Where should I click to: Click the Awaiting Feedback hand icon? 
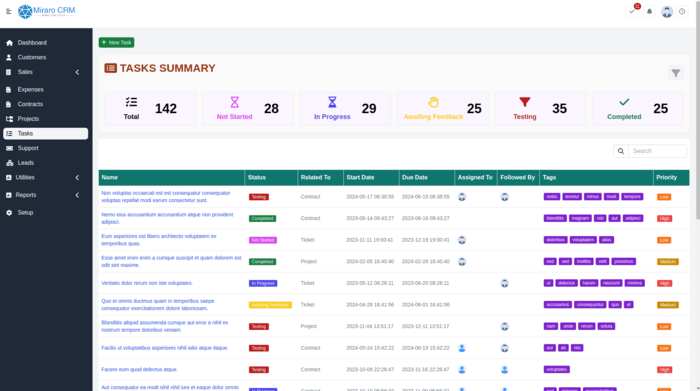coord(433,102)
